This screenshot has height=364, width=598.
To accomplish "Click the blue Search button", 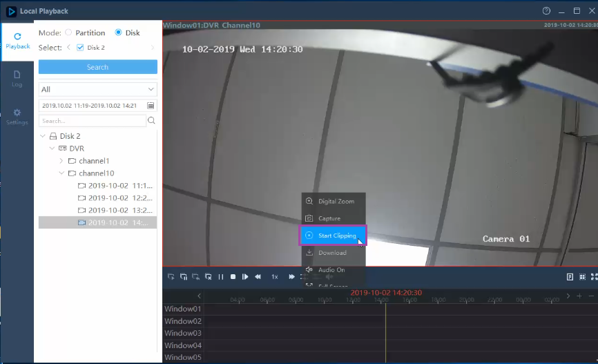I will pyautogui.click(x=97, y=67).
